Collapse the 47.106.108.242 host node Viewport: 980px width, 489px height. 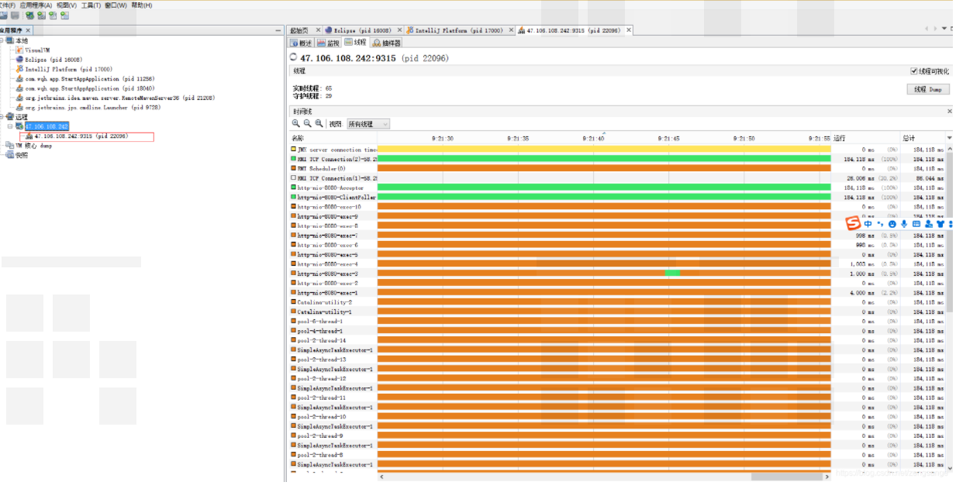point(10,126)
